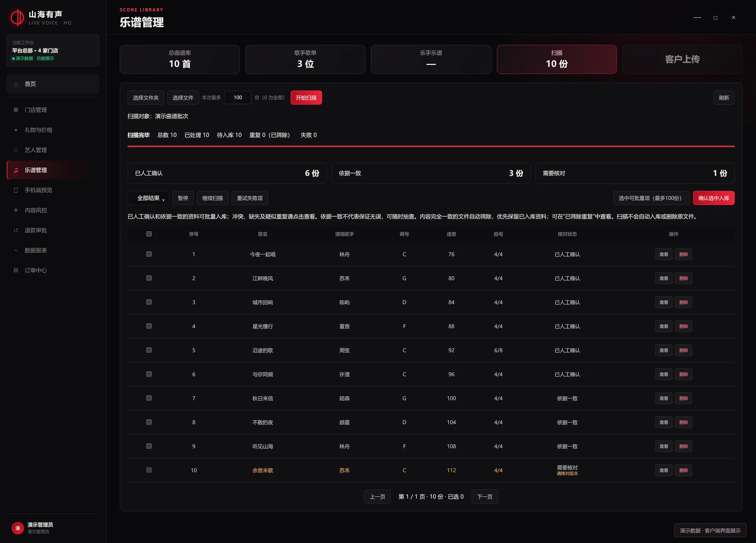Click the 山海有声 logo icon

(x=17, y=18)
